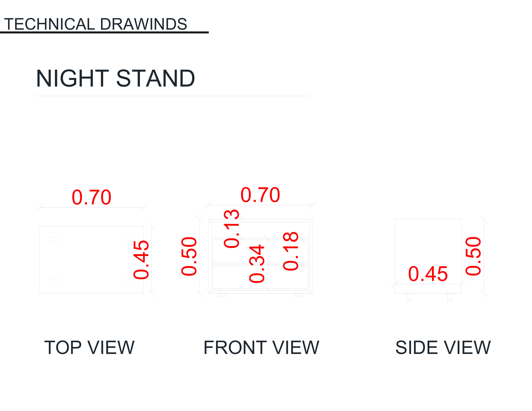Image resolution: width=532 pixels, height=411 pixels.
Task: Click the 0.70 dimension above front view
Action: pyautogui.click(x=260, y=195)
